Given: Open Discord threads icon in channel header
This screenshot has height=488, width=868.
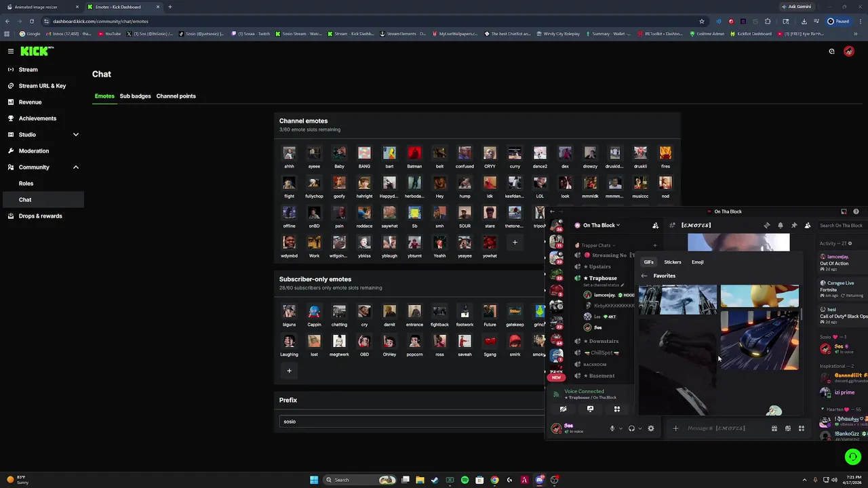Looking at the screenshot, I should coord(767,225).
